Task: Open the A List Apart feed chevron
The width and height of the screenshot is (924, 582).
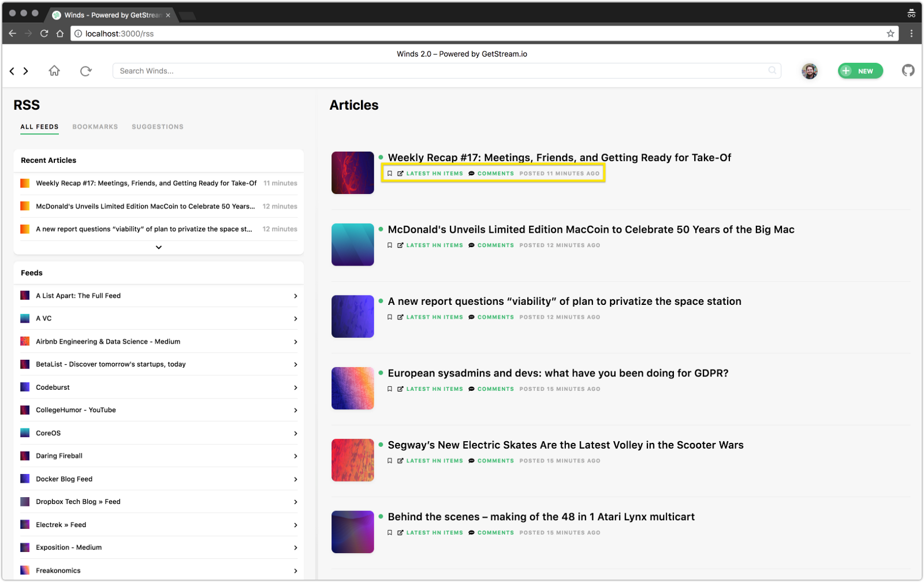Action: tap(295, 296)
